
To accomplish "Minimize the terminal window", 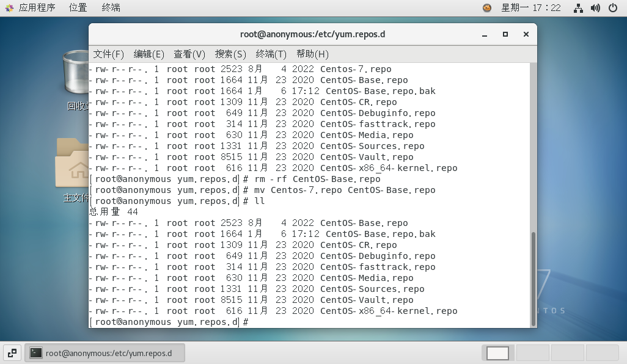I will coord(485,35).
